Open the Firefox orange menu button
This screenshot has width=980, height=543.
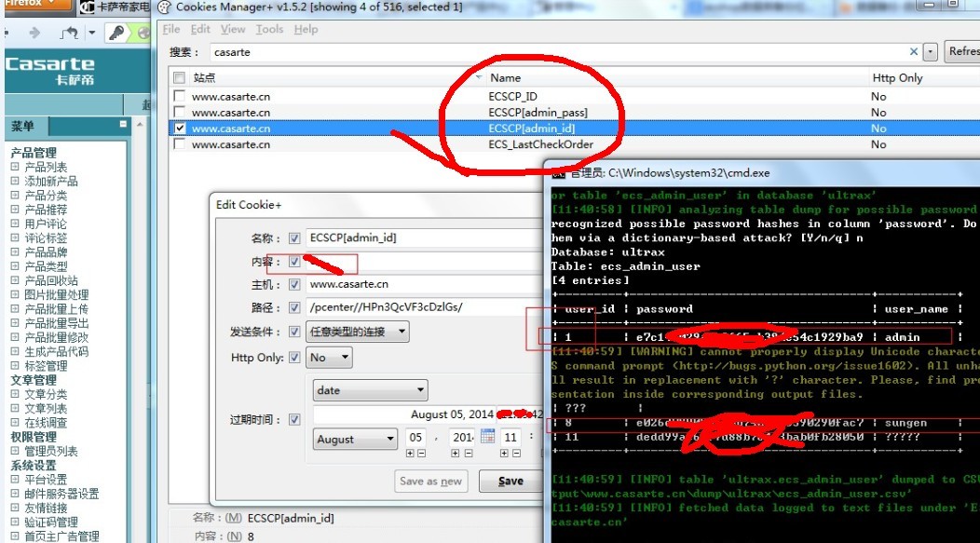pos(37,5)
